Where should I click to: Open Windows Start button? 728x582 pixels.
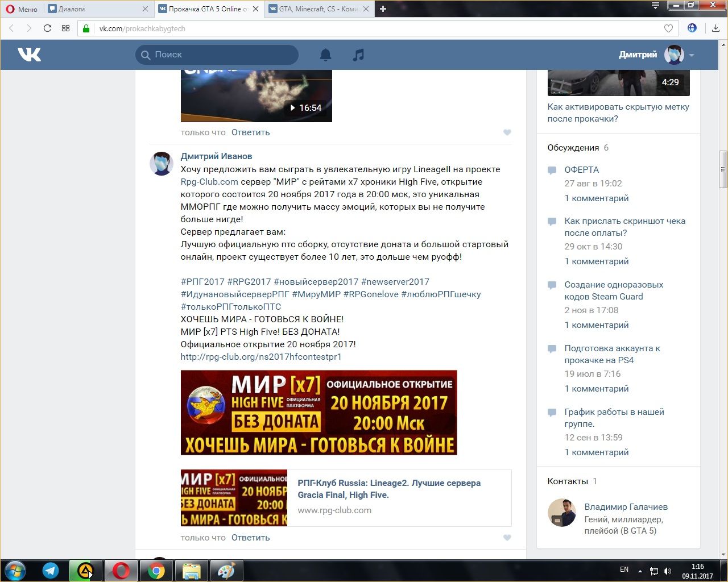(x=15, y=570)
